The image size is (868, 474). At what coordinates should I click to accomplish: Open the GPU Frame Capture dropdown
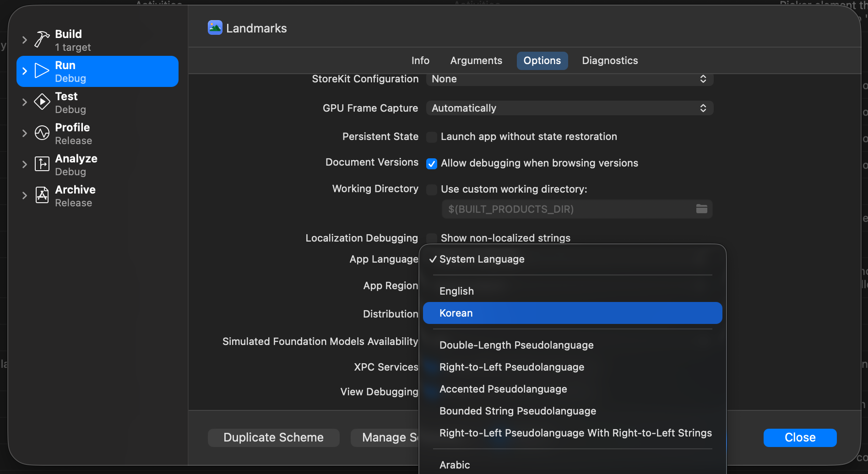(570, 108)
